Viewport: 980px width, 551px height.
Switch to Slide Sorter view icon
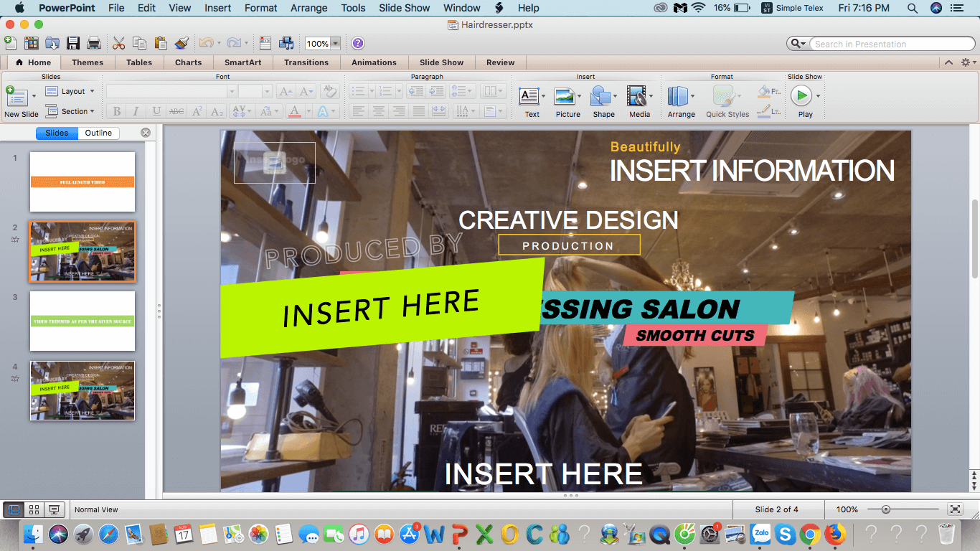34,509
